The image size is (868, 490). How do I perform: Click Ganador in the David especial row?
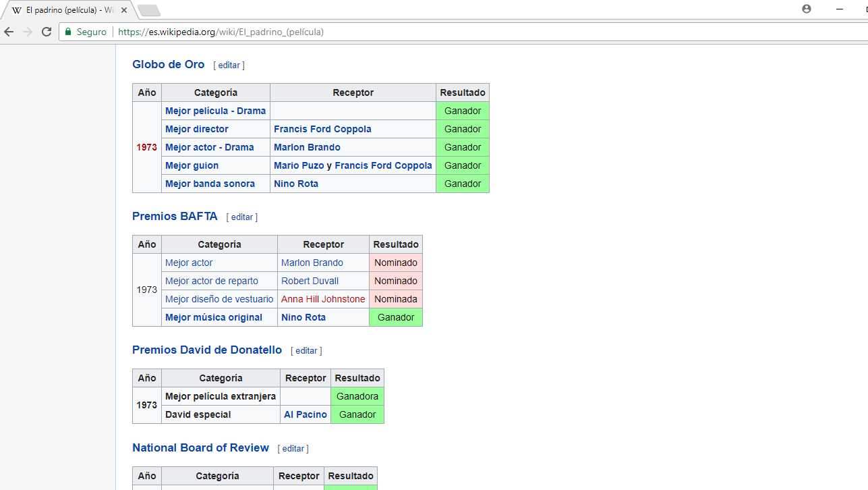(357, 414)
